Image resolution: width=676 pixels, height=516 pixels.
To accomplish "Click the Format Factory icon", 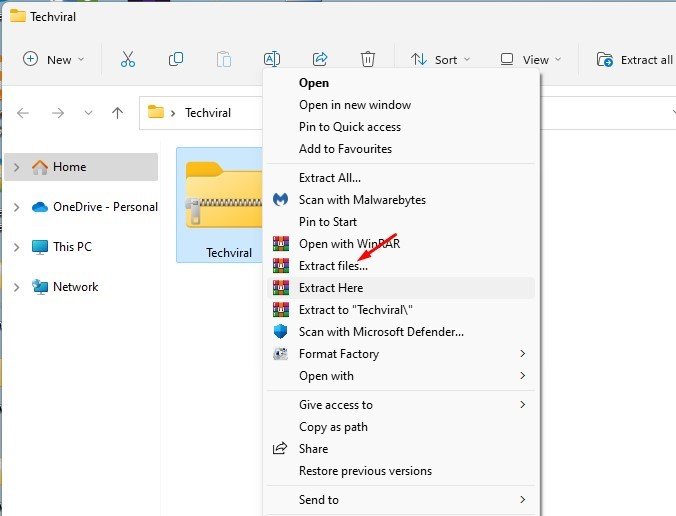I will coord(281,354).
